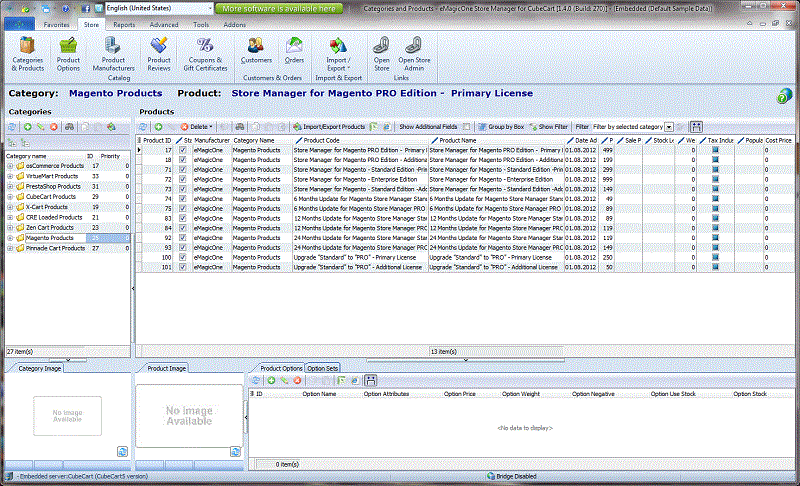Reload the product image
800x486 pixels.
coord(235,452)
